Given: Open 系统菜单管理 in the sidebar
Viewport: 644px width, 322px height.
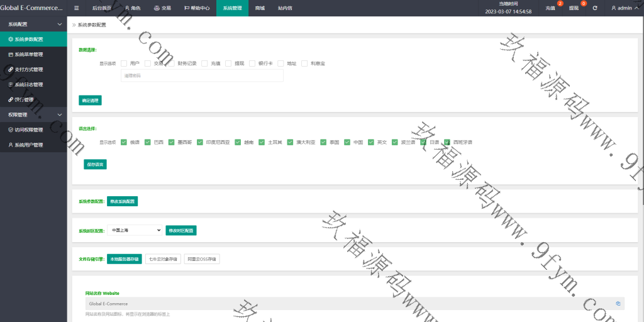Looking at the screenshot, I should pyautogui.click(x=28, y=54).
